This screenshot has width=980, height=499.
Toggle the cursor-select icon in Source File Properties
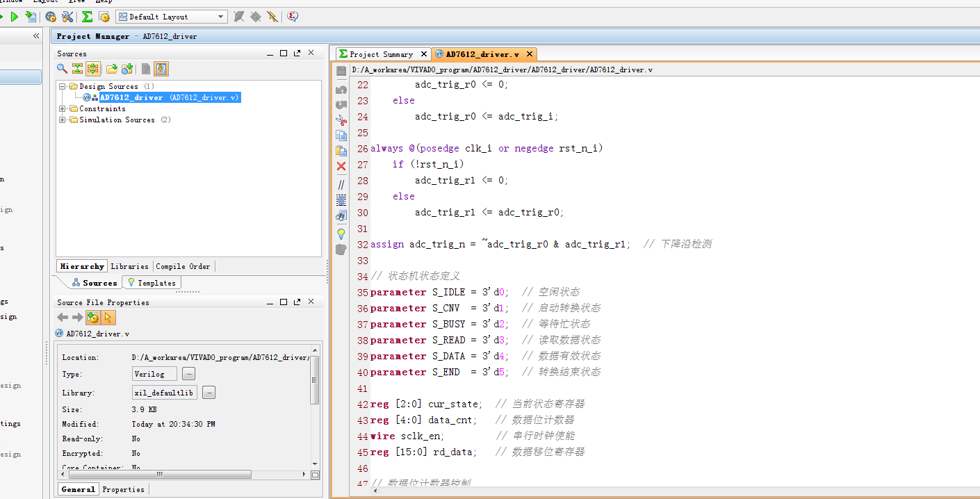pyautogui.click(x=108, y=318)
